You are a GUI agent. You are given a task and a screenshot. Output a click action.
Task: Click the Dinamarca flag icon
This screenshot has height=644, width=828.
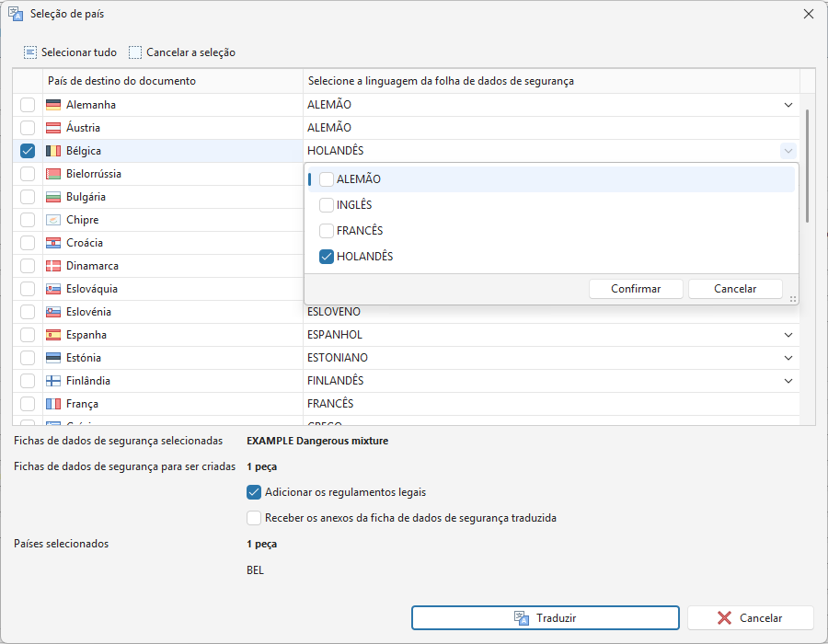(x=53, y=266)
